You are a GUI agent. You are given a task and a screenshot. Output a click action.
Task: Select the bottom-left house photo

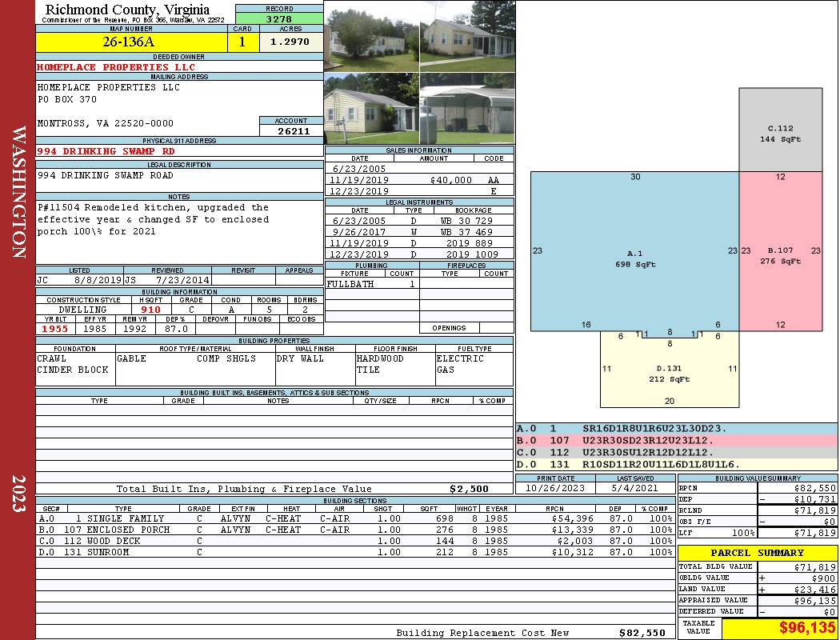click(x=371, y=109)
